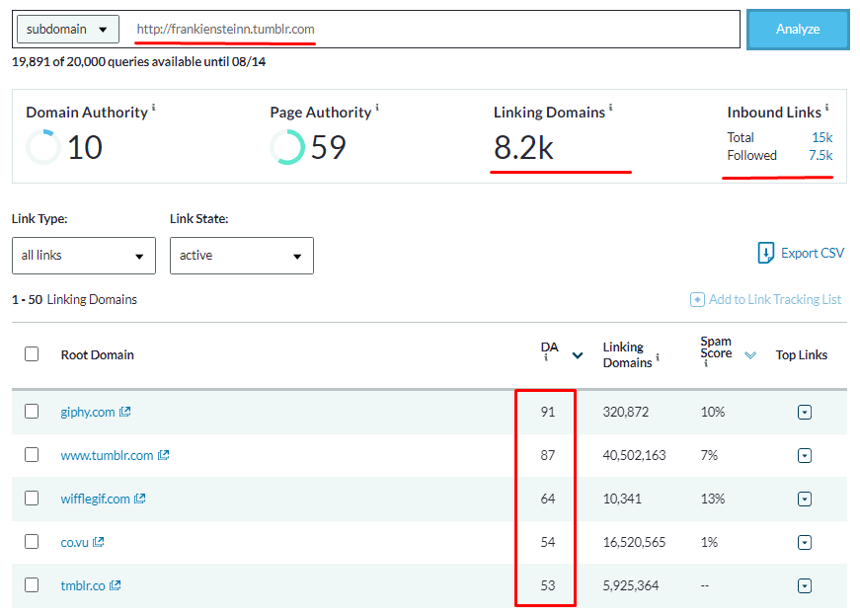Click the 10% spam score cell
The image size is (860, 616).
point(713,412)
